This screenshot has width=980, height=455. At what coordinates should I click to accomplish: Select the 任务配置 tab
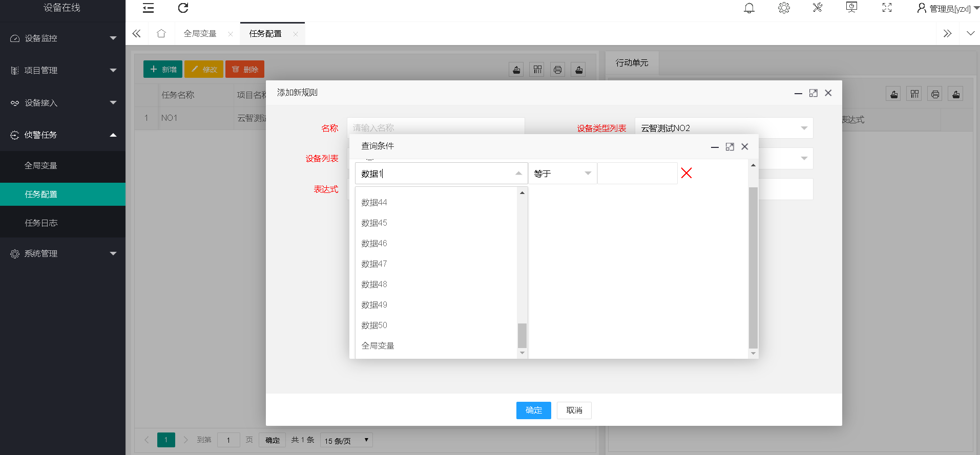[x=265, y=34]
